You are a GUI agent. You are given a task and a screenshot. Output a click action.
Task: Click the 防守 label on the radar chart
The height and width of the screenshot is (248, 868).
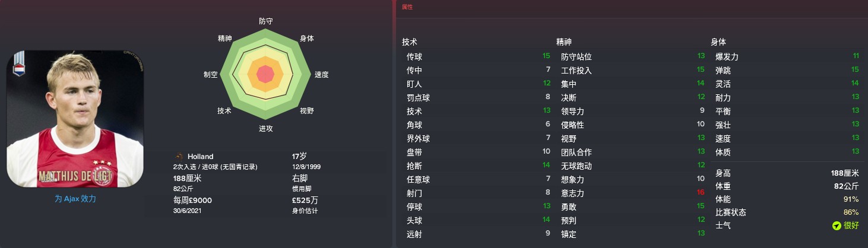click(266, 21)
